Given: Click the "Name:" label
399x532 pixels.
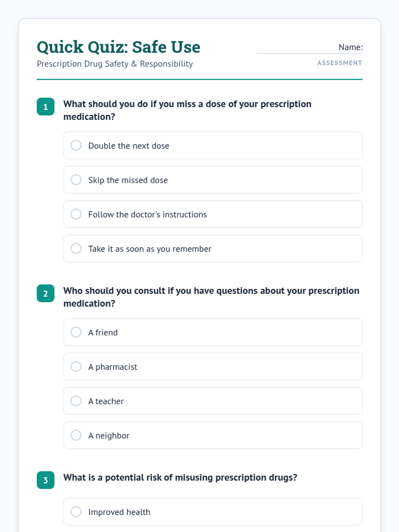Looking at the screenshot, I should point(350,47).
